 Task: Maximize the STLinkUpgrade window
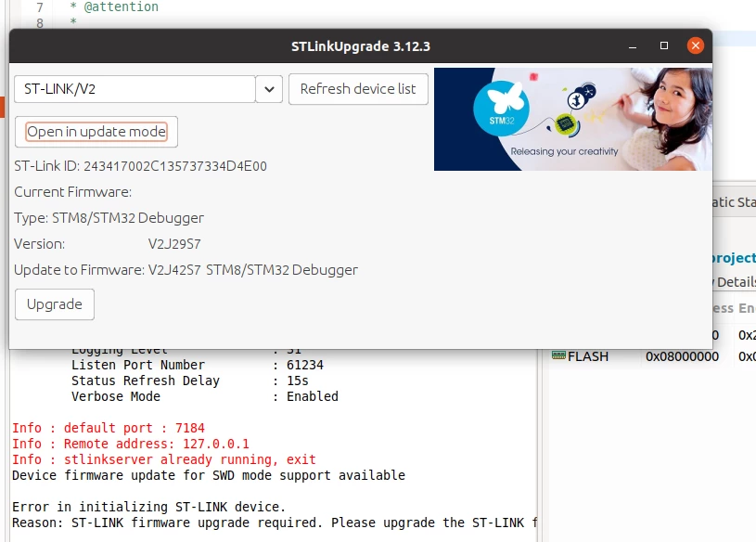[664, 45]
